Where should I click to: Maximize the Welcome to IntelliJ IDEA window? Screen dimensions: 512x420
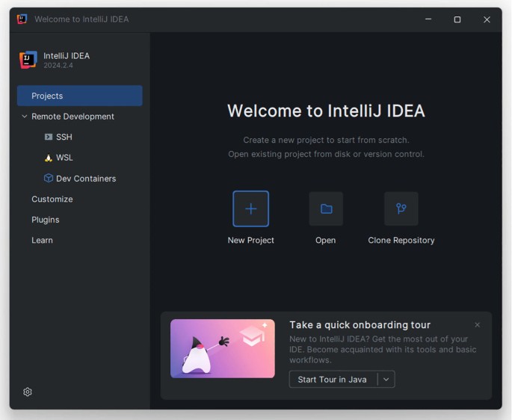click(457, 19)
